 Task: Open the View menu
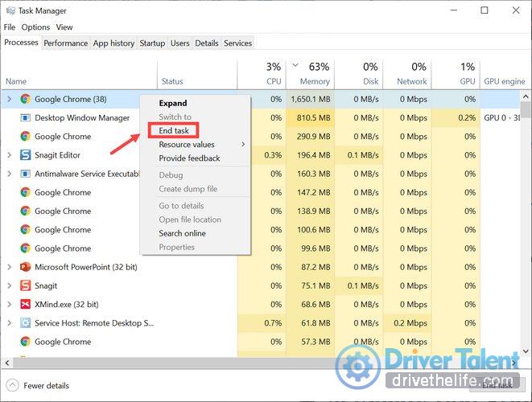[x=64, y=27]
